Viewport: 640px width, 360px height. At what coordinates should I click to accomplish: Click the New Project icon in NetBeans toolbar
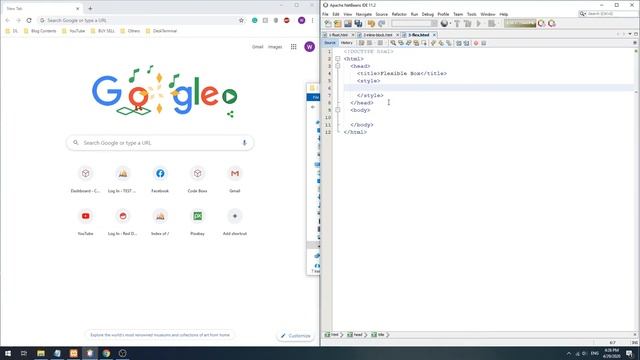[338, 24]
